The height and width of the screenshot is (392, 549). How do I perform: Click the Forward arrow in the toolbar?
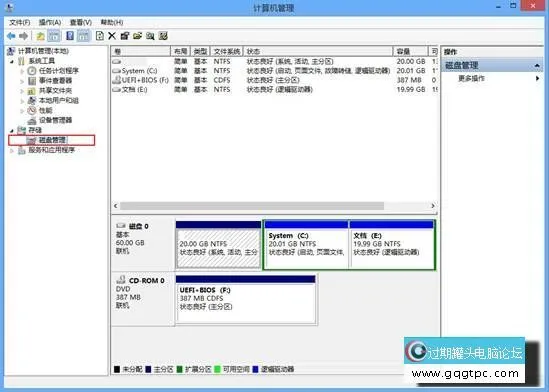pyautogui.click(x=23, y=36)
